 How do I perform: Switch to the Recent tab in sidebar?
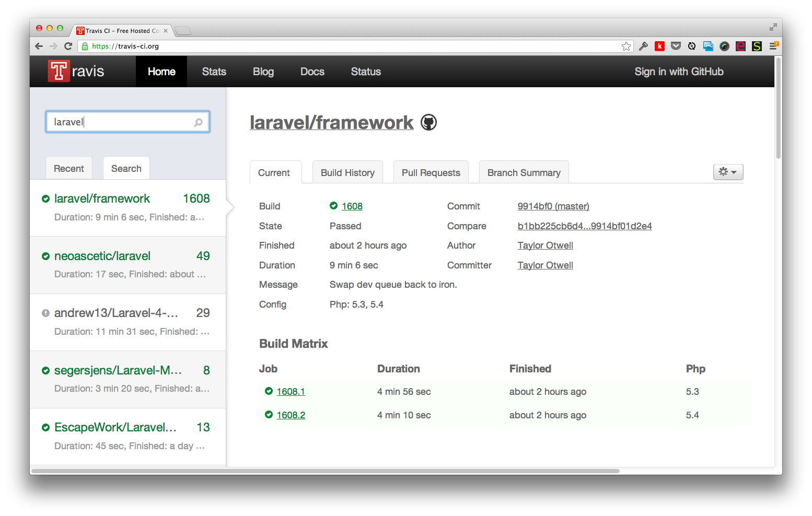69,168
